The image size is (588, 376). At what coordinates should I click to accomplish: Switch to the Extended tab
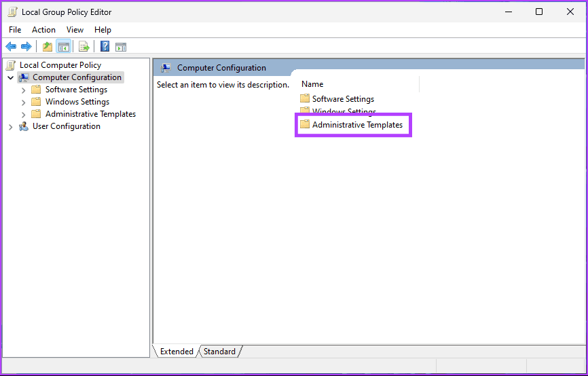point(177,352)
